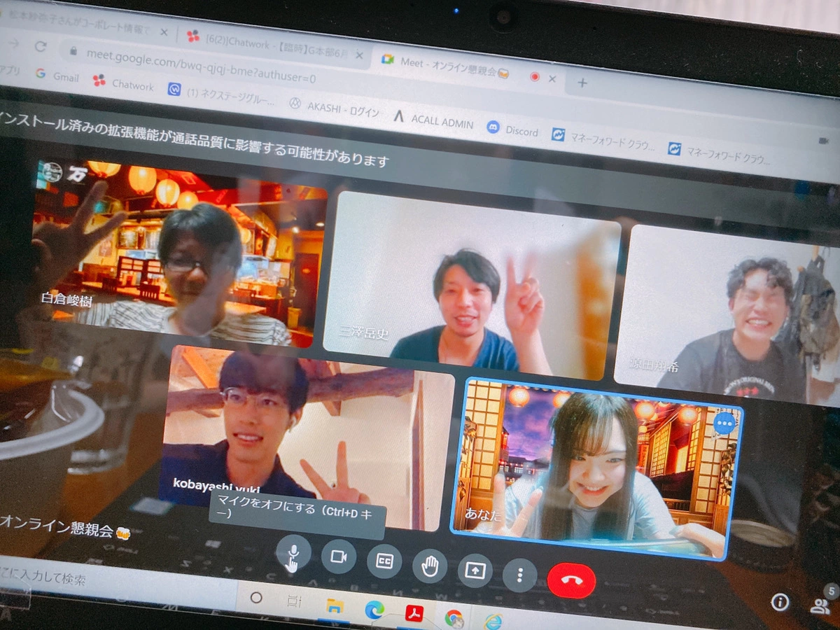Select the 白倉峻樹 video tile
The width and height of the screenshot is (840, 630).
(178, 253)
